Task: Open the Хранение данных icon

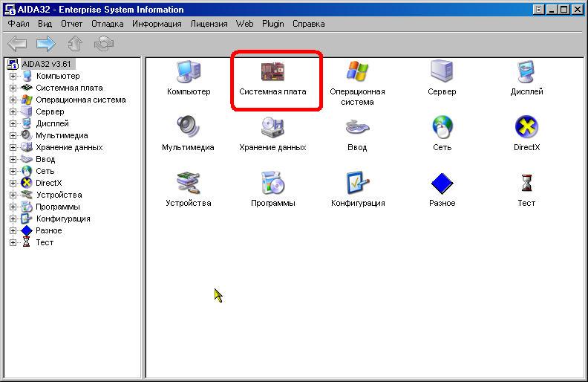Action: click(x=272, y=128)
